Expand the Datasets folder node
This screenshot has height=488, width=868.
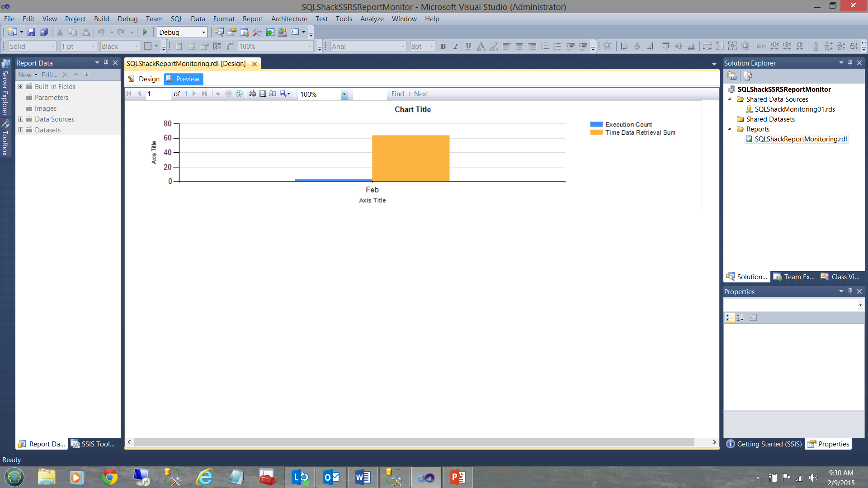20,130
